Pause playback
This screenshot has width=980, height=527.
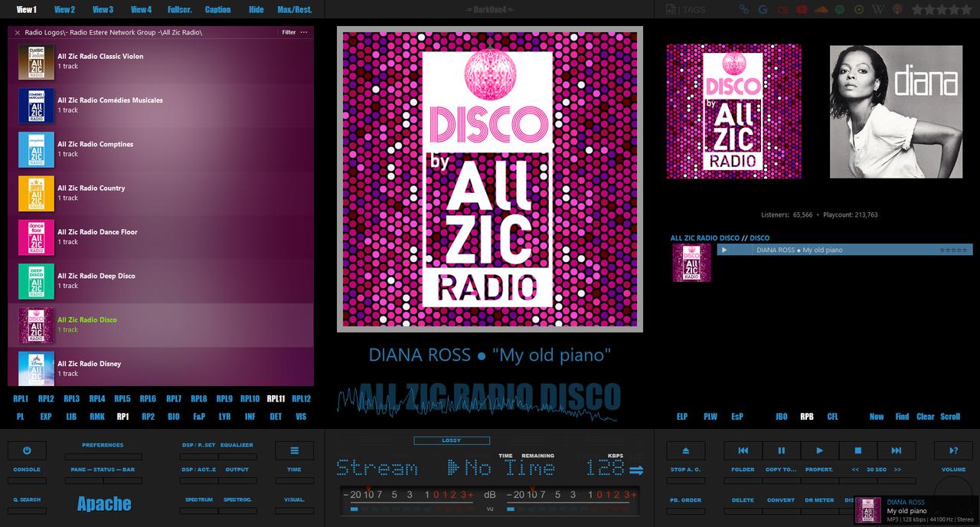click(781, 450)
